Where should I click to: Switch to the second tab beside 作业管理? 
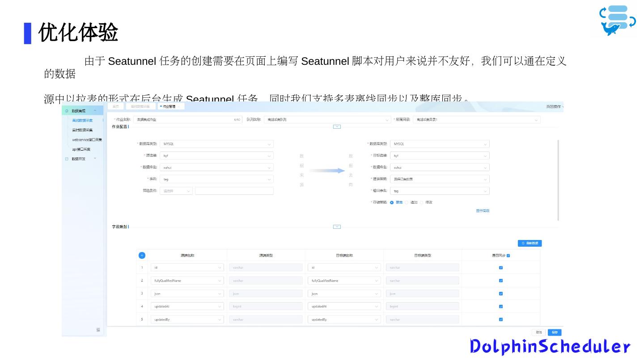coord(141,106)
